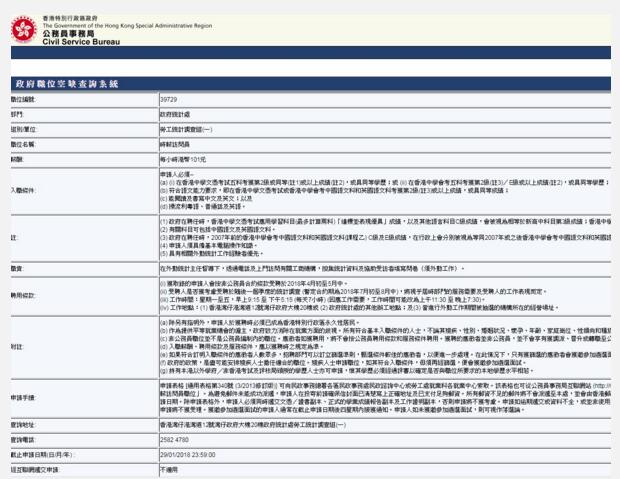Viewport: 620px width, 479px height.
Task: Click the enquiry phone number 2582 4780
Action: click(175, 439)
